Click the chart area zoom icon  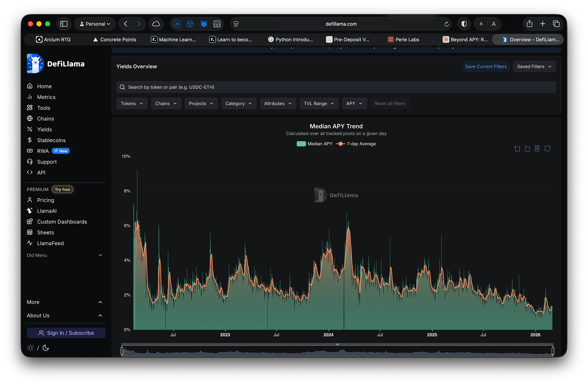[x=517, y=149]
